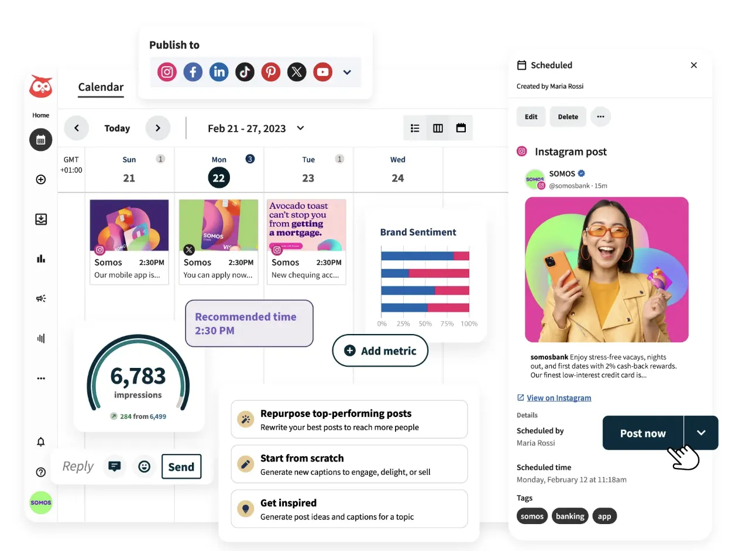Click the app tag
The image size is (756, 551).
tap(604, 516)
